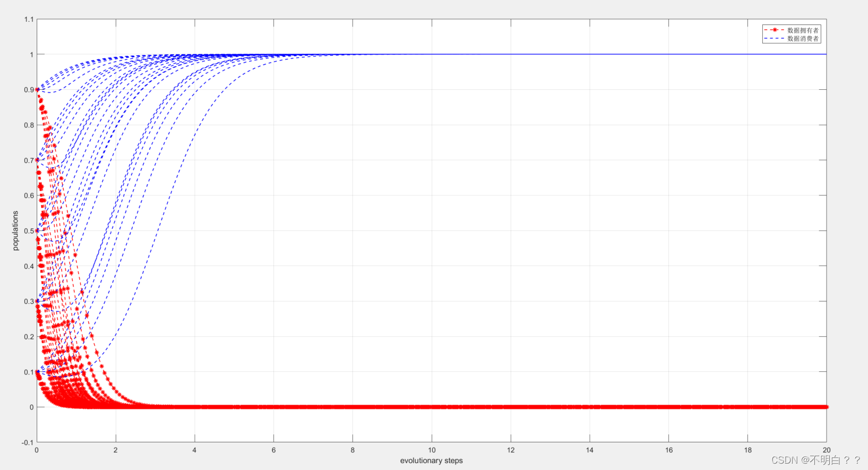Click the y-axis tick label -0.1

click(x=28, y=442)
